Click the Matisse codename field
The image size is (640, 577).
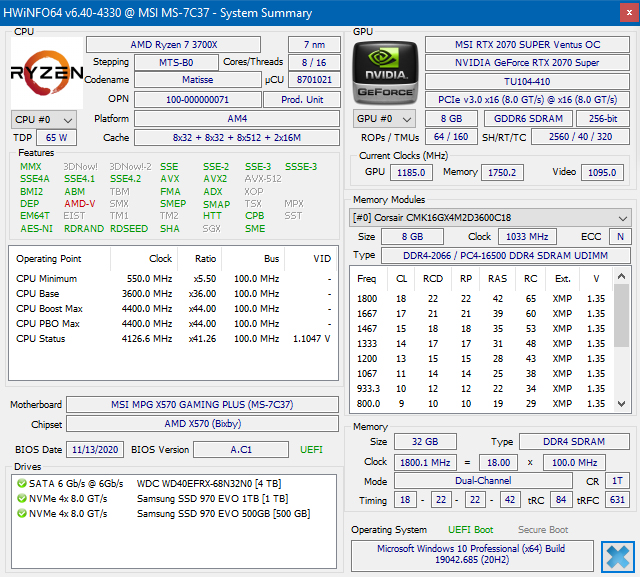(198, 80)
